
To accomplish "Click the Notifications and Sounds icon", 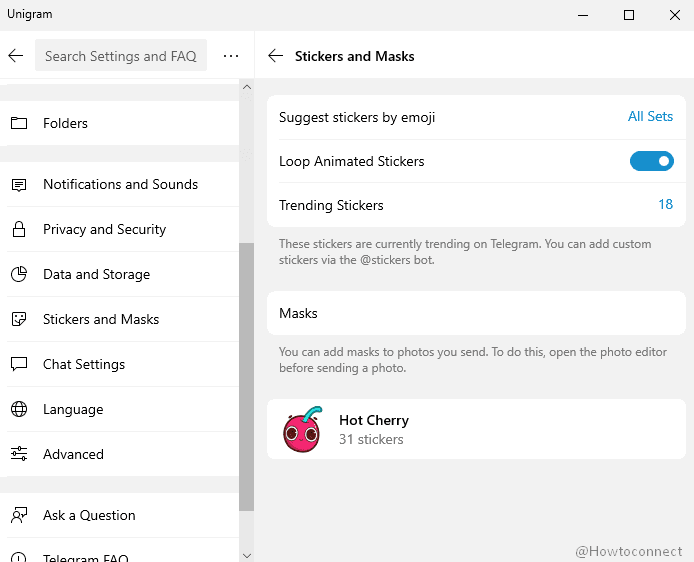I will pos(19,185).
